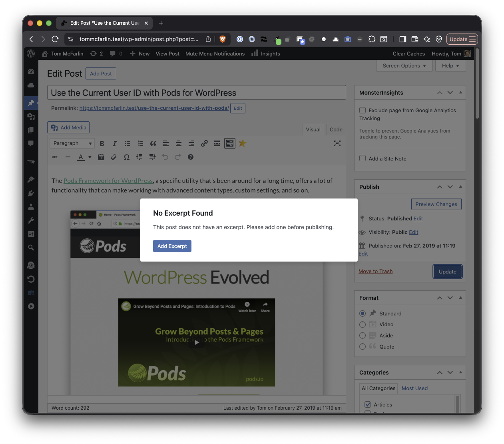Click the post title input field

(196, 93)
